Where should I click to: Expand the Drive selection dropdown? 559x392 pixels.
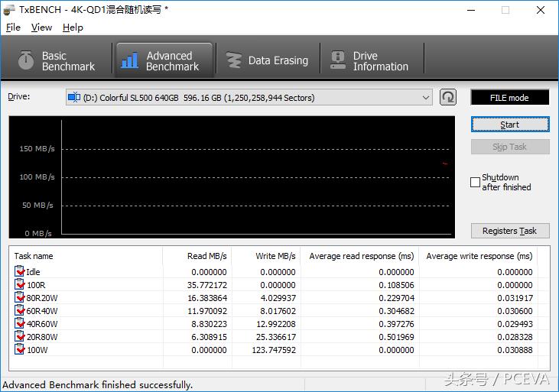coord(426,97)
